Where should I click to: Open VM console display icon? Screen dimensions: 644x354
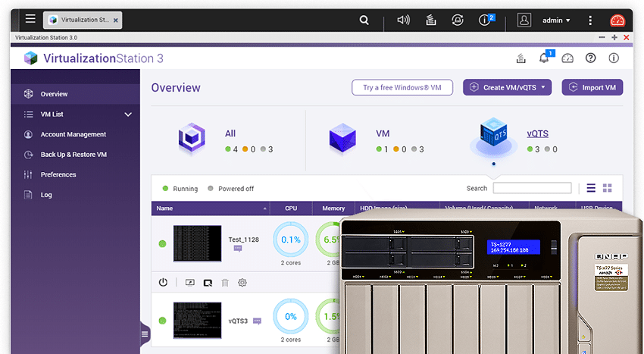(189, 283)
